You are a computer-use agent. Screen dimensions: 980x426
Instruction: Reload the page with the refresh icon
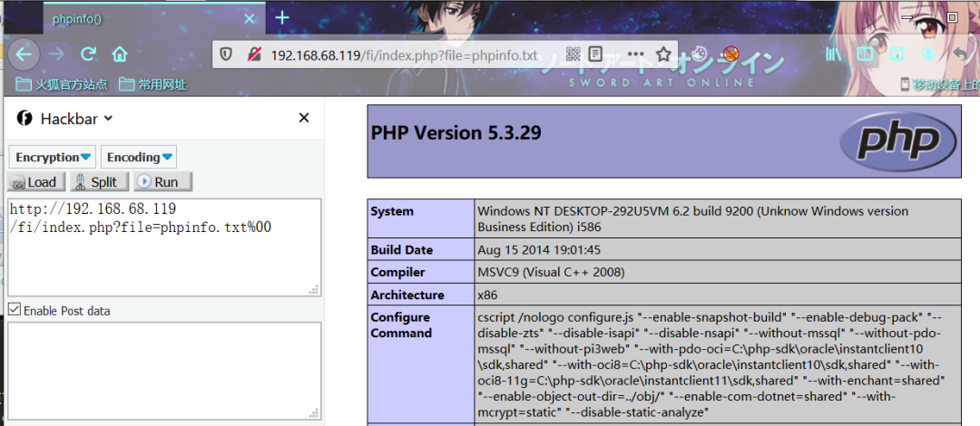88,54
